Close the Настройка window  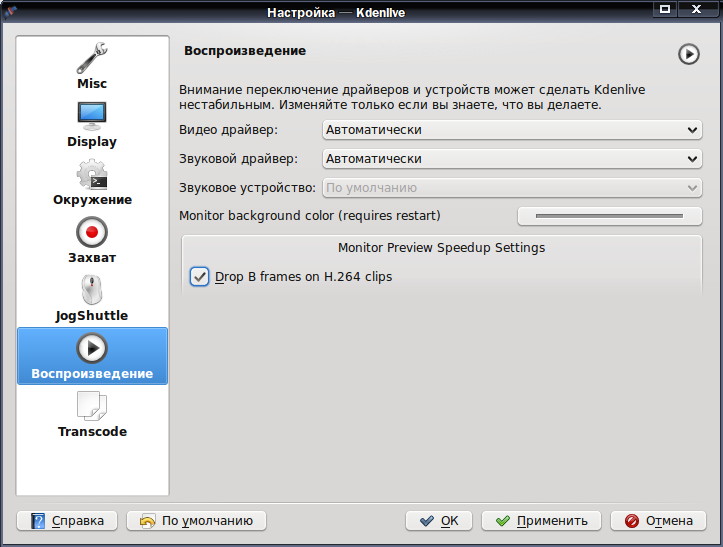click(696, 9)
